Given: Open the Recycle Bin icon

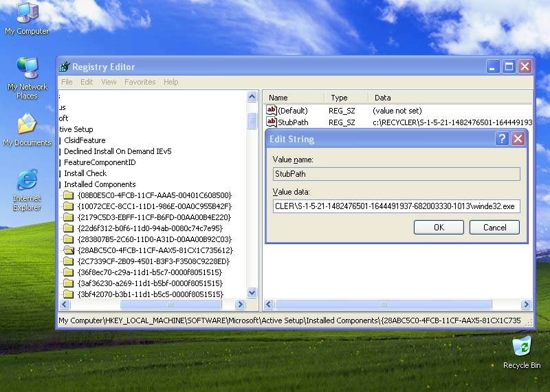Looking at the screenshot, I should [x=522, y=352].
